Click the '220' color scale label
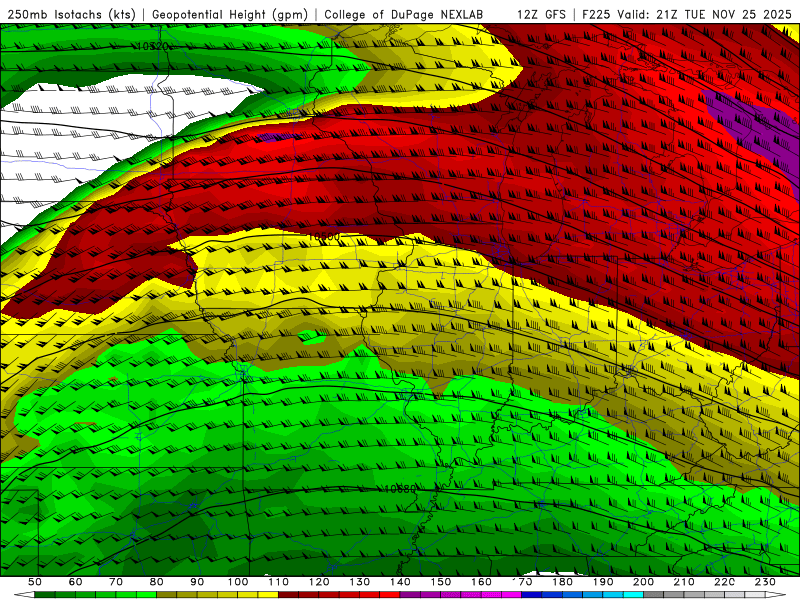Screen dimensions: 800x600 pyautogui.click(x=724, y=582)
